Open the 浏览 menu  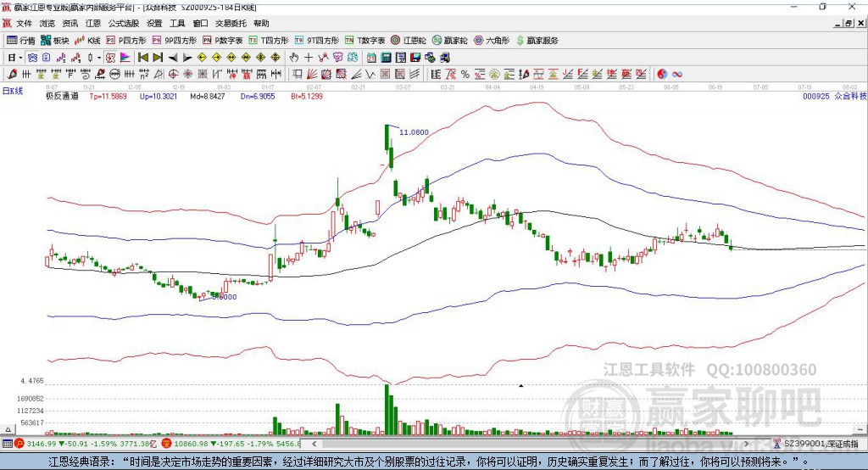(47, 23)
